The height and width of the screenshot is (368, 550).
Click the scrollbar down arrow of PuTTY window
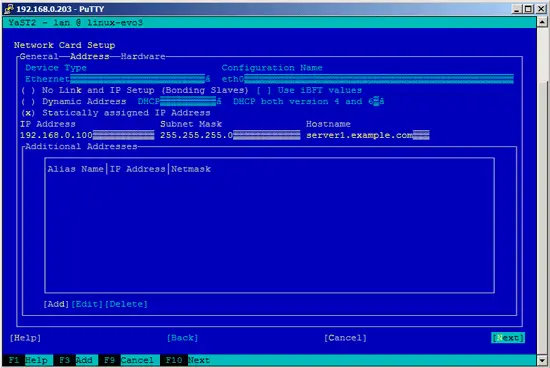pyautogui.click(x=542, y=360)
